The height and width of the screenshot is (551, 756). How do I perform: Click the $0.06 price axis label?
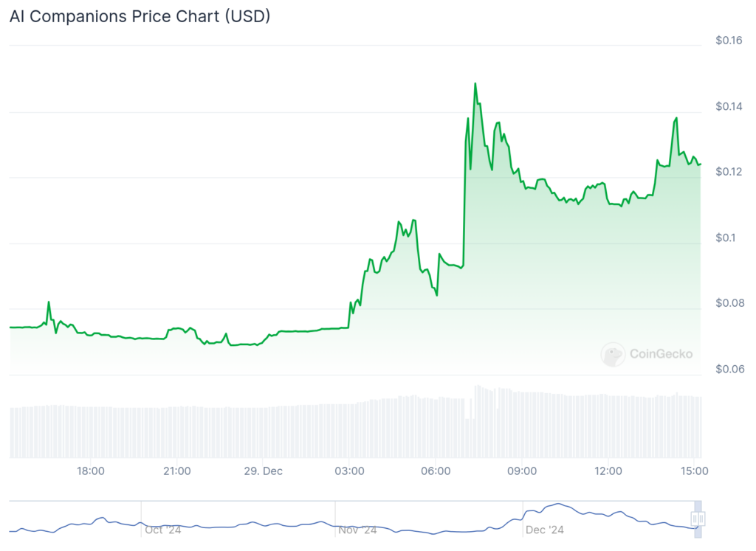(x=729, y=369)
